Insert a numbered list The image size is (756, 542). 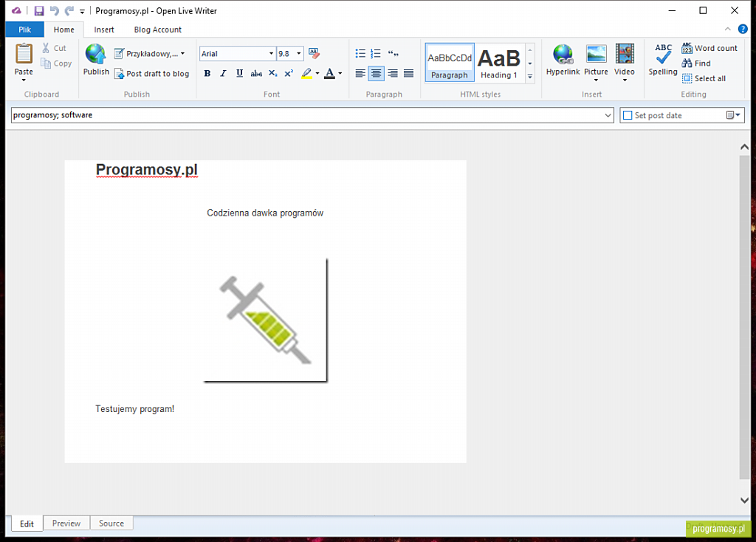pyautogui.click(x=376, y=53)
